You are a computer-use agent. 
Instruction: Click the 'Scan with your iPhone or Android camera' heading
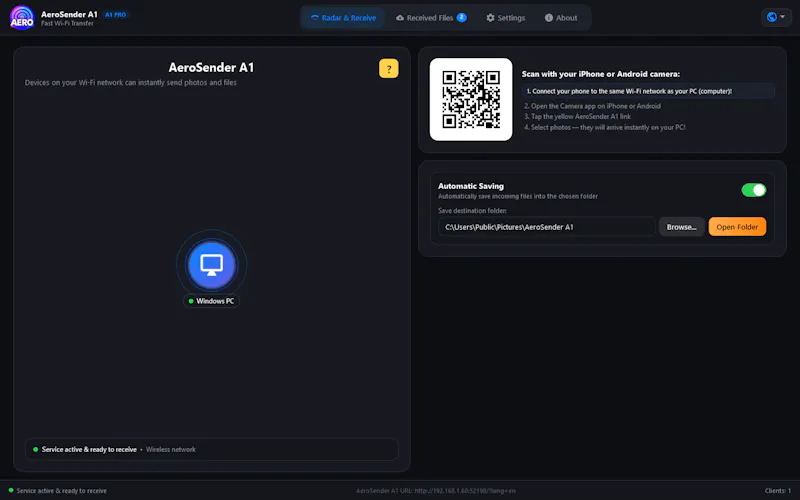pyautogui.click(x=601, y=74)
